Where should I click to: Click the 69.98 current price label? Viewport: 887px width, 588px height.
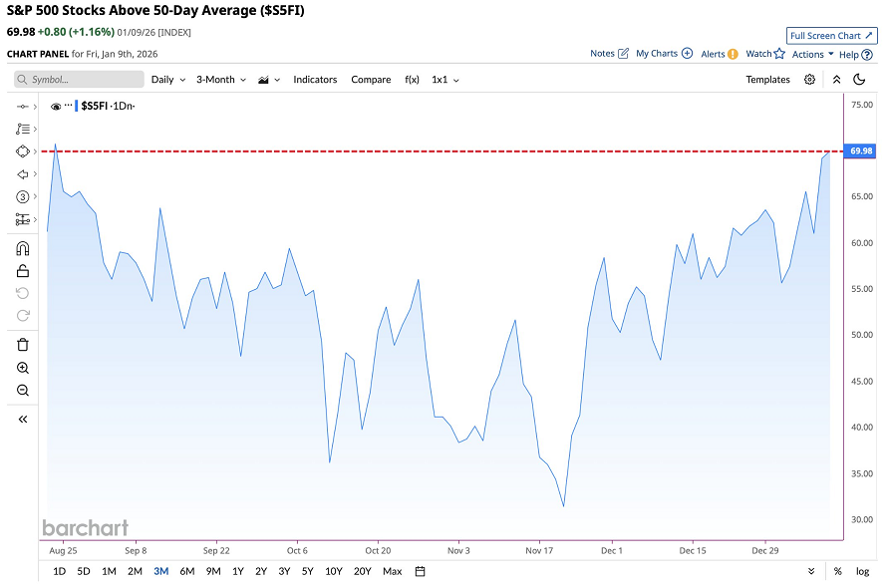coord(861,150)
